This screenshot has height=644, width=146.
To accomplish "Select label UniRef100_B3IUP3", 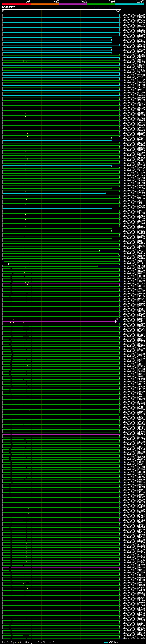I will pyautogui.click(x=133, y=284).
